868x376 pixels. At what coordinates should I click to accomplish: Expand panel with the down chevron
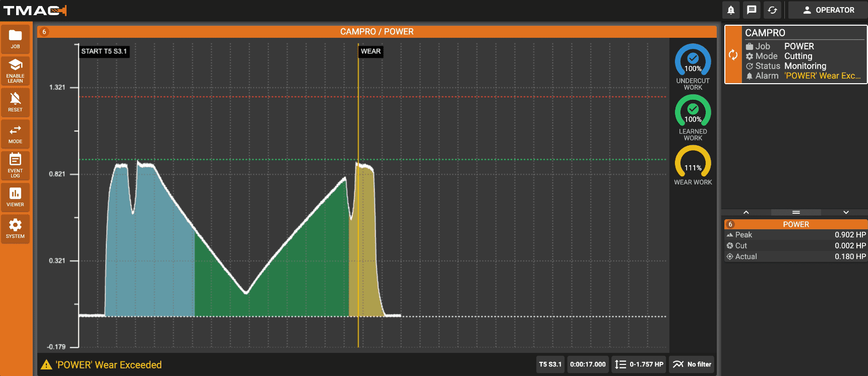point(846,212)
